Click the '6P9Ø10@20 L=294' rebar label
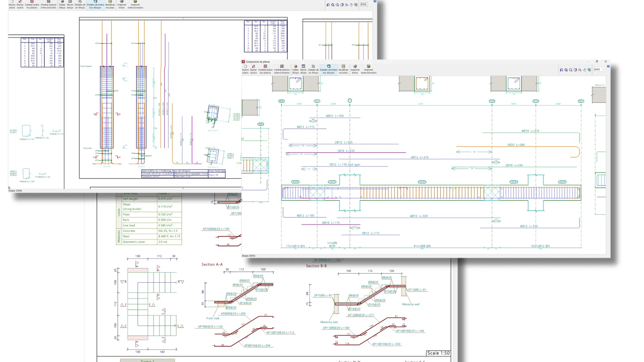 click(x=257, y=346)
